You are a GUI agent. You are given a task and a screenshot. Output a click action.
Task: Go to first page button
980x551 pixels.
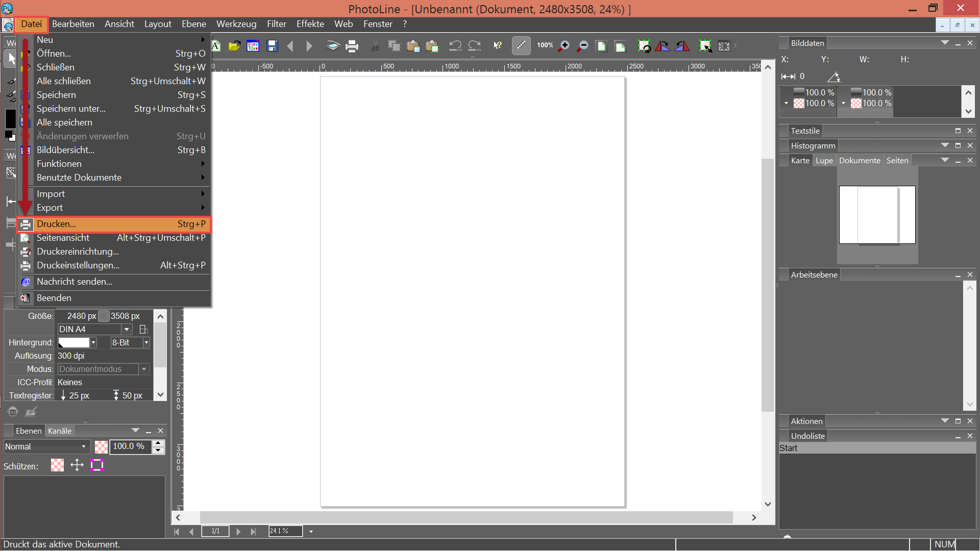[177, 532]
